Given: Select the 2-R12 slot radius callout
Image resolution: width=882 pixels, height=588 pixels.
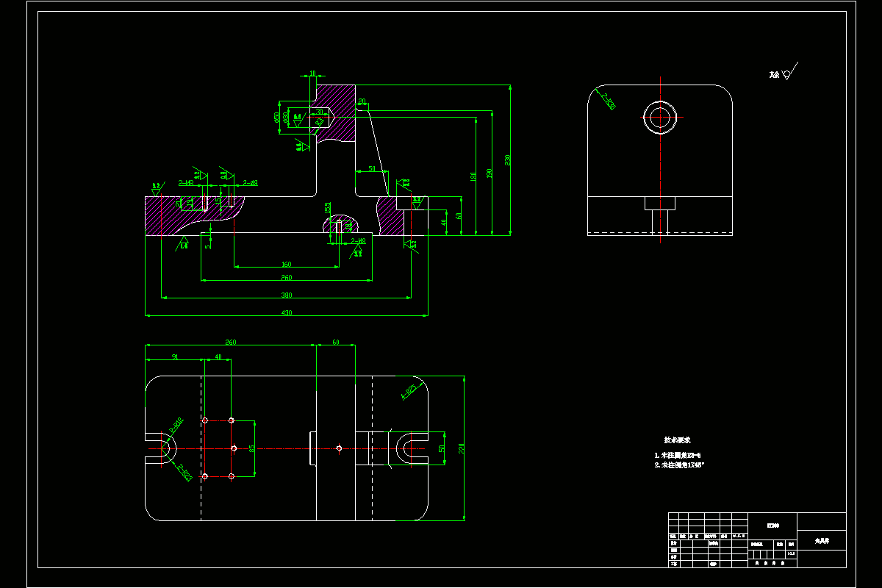Looking at the screenshot, I should click(x=176, y=424).
